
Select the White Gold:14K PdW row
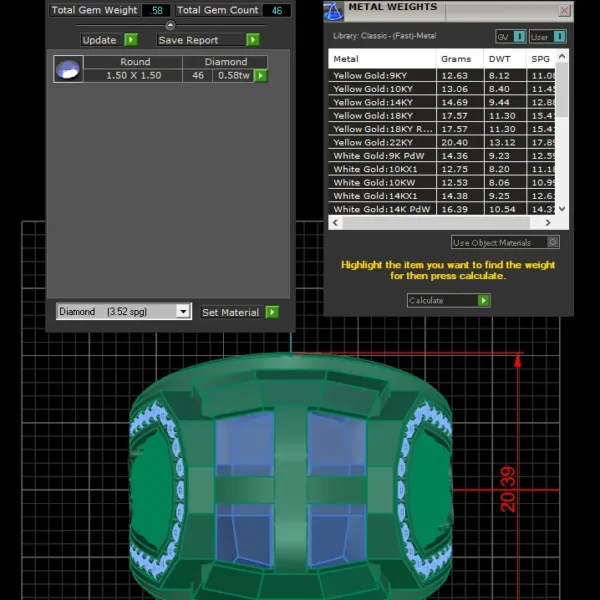[x=442, y=209]
